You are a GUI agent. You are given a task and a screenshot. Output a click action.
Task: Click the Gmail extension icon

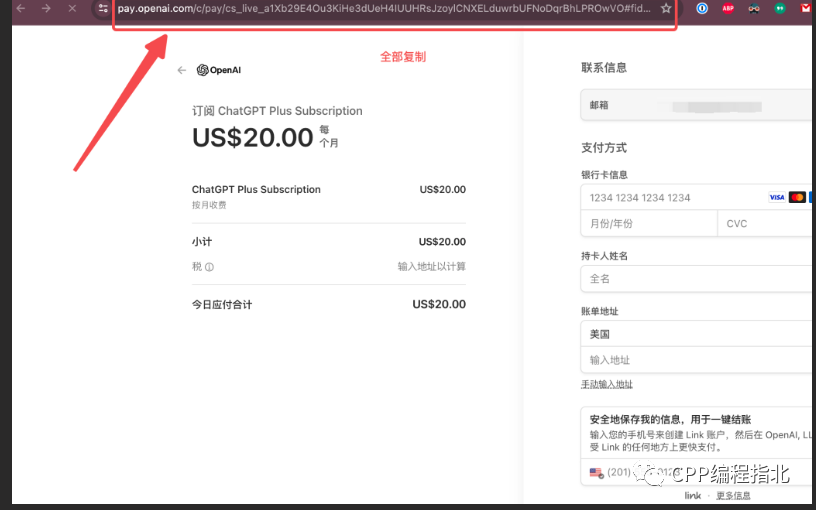click(806, 8)
